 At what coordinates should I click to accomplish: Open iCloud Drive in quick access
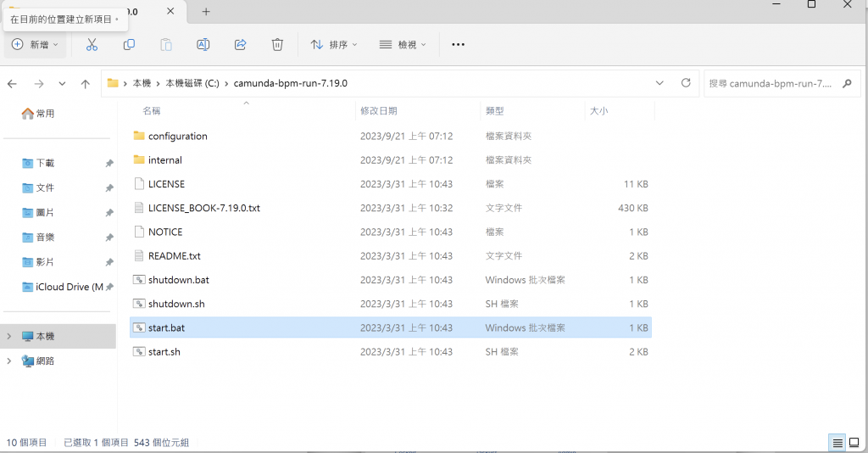pyautogui.click(x=63, y=287)
